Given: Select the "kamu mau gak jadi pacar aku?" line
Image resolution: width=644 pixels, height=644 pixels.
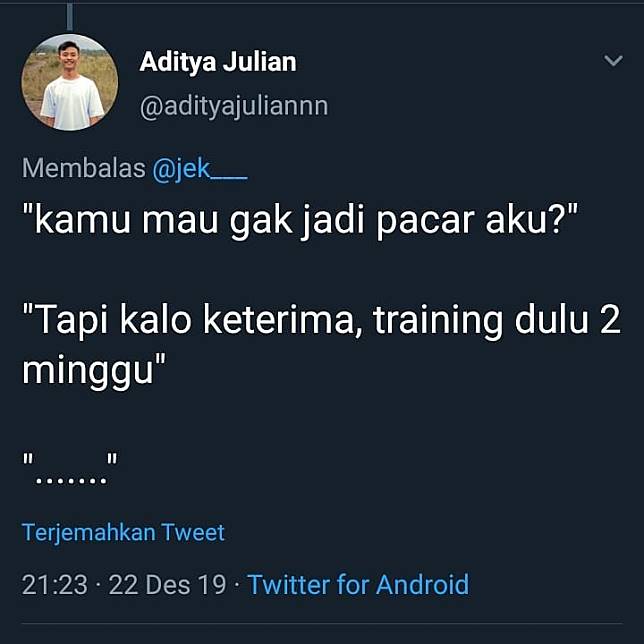Looking at the screenshot, I should (x=301, y=221).
